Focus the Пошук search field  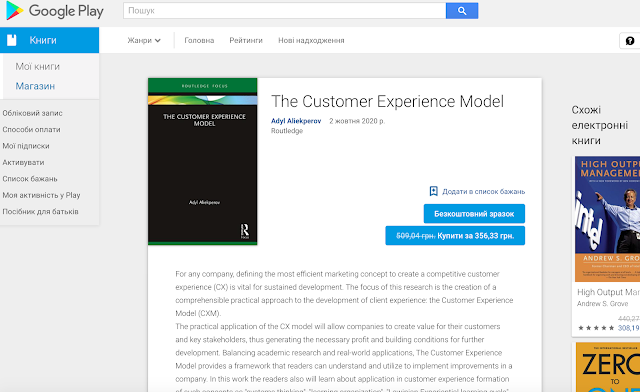pyautogui.click(x=284, y=11)
